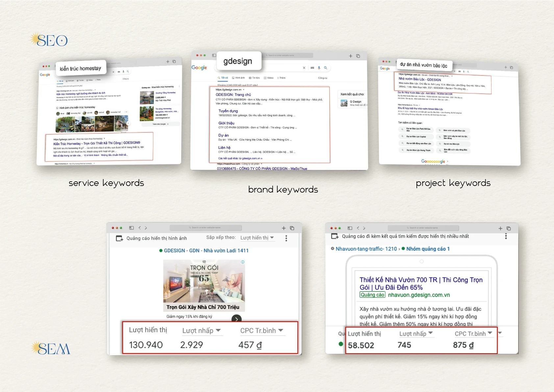Click the tab overview icon in the Bảo Lộc window
The width and height of the screenshot is (554, 392).
[512, 67]
